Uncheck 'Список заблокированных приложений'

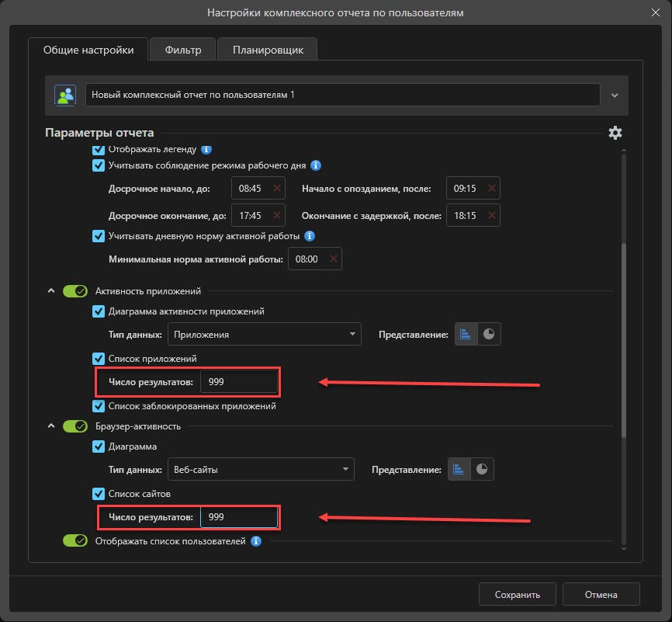coord(99,406)
